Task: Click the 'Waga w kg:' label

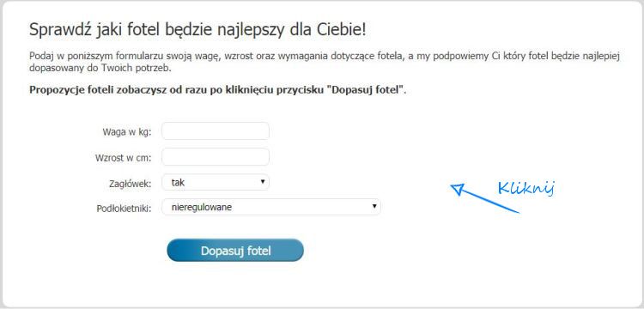Action: [127, 132]
